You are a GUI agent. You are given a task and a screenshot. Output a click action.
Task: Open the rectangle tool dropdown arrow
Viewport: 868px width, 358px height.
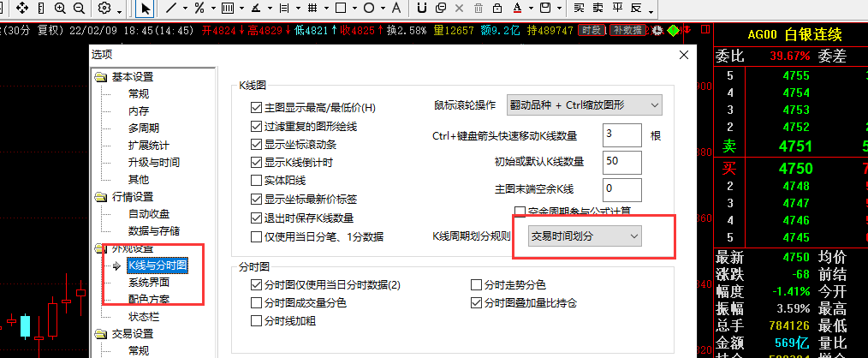pyautogui.click(x=354, y=9)
